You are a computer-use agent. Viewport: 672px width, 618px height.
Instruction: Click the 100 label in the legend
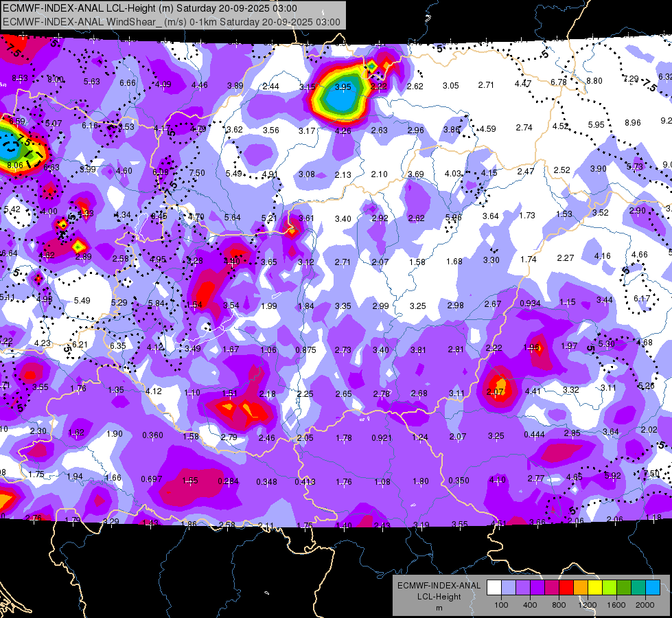pos(501,605)
